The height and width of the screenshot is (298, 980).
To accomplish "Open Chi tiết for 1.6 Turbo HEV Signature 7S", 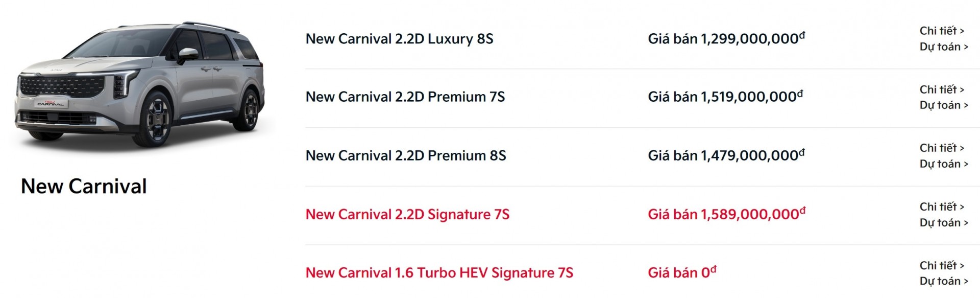I will pos(942,265).
